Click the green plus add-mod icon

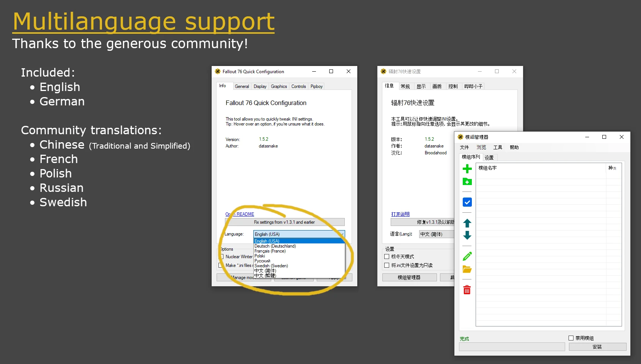[x=467, y=169]
